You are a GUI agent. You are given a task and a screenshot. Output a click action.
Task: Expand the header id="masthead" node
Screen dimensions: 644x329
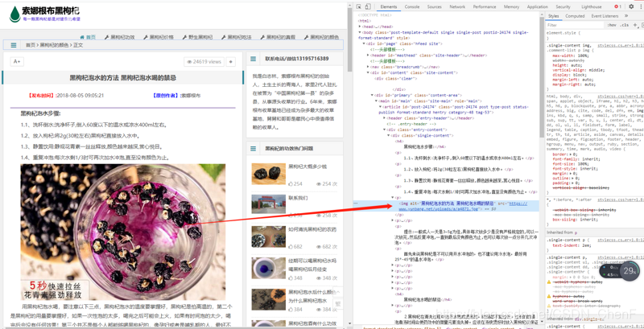coord(368,55)
